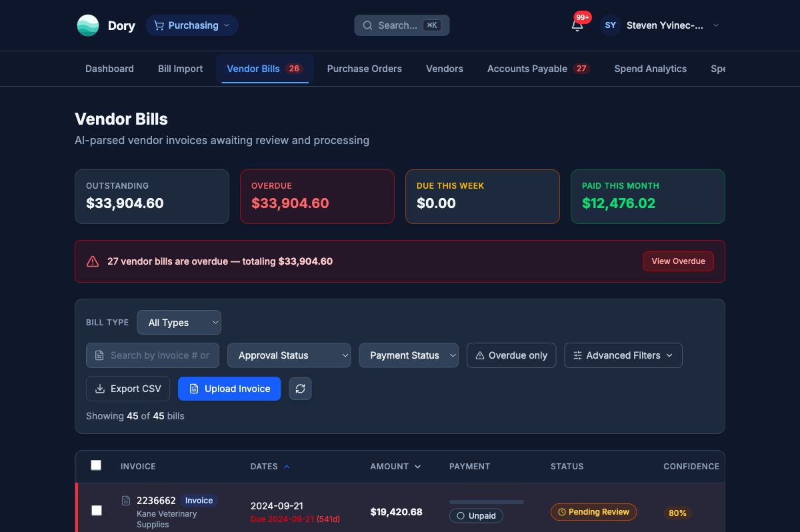
Task: Switch to the Purchase Orders tab
Action: (364, 69)
